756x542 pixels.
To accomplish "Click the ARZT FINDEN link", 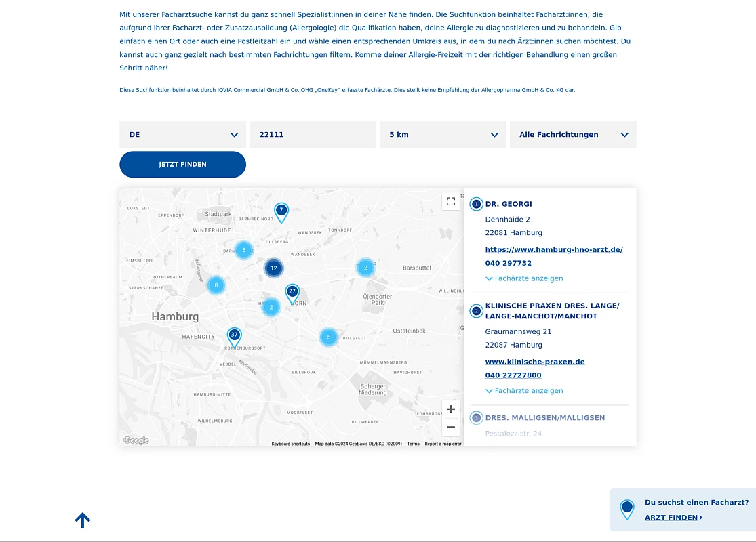I will (673, 518).
